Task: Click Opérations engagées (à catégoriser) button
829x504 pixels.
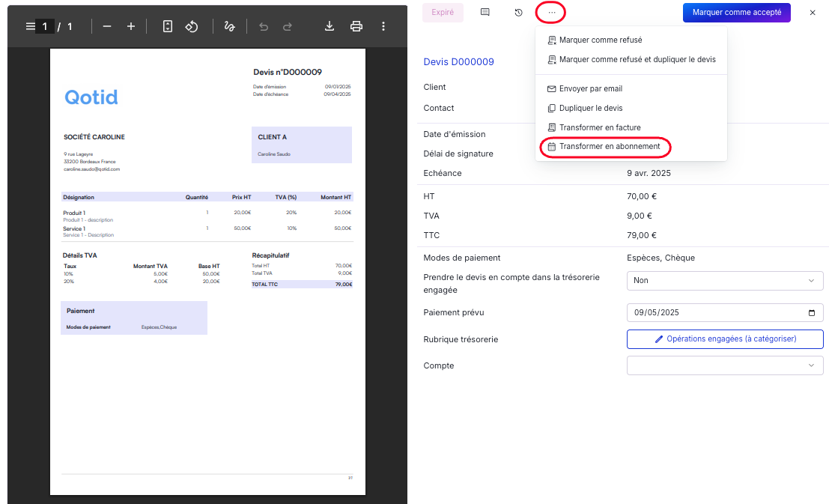Action: coord(724,339)
